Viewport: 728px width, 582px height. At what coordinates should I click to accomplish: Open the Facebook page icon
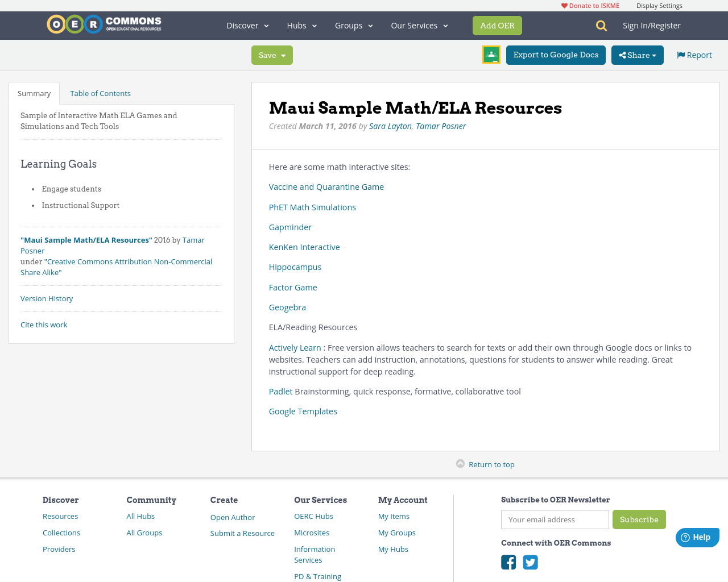(x=508, y=562)
